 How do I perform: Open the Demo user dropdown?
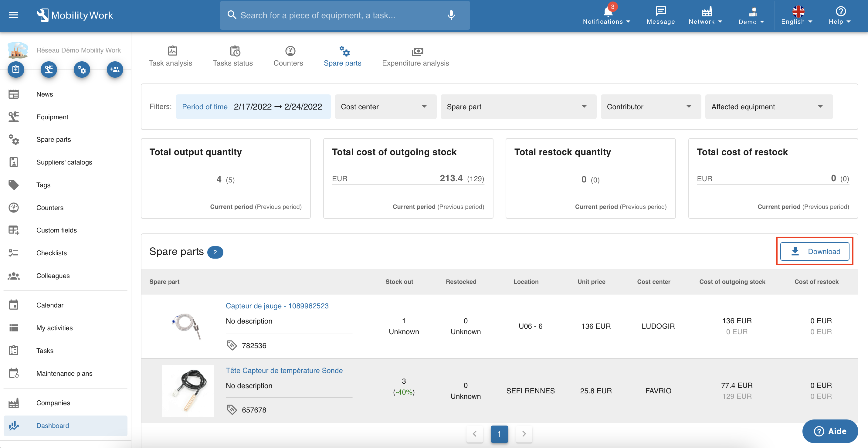[x=751, y=16]
